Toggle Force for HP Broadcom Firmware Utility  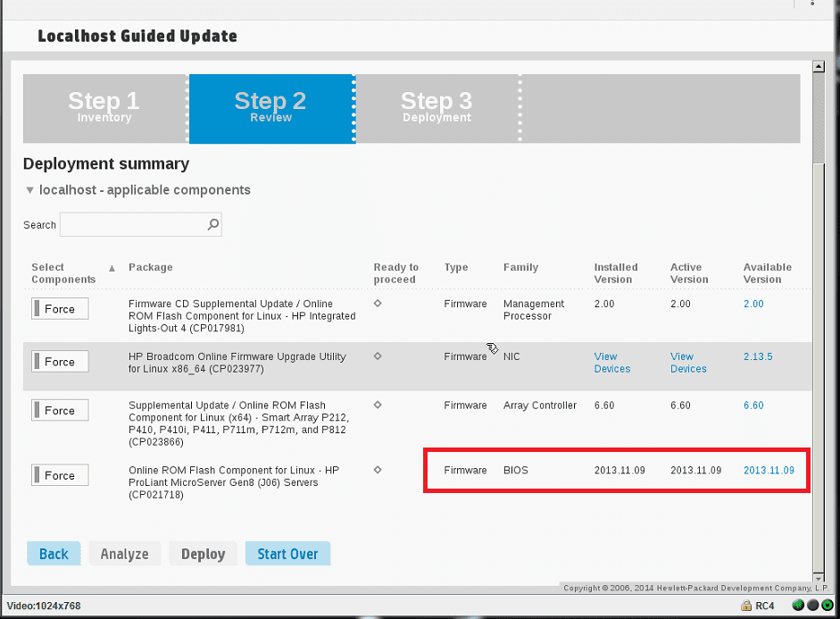point(60,361)
